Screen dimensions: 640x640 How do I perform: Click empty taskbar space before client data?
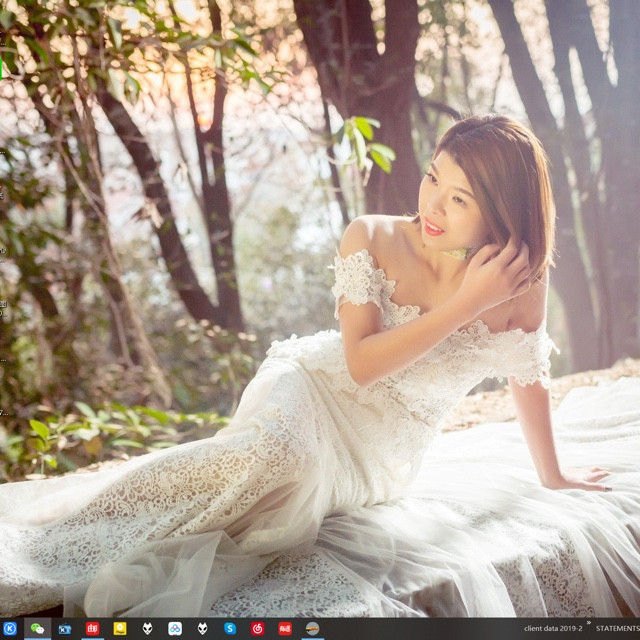[420, 629]
